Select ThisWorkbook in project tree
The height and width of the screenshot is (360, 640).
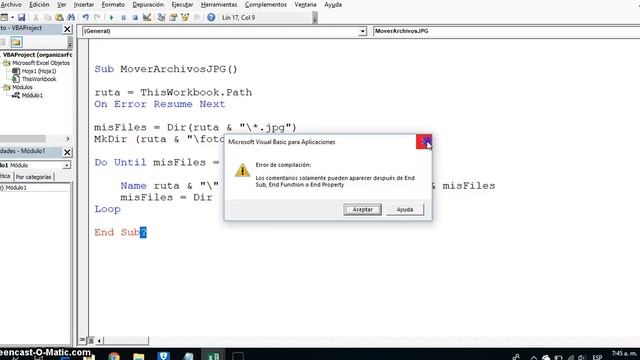pyautogui.click(x=39, y=79)
